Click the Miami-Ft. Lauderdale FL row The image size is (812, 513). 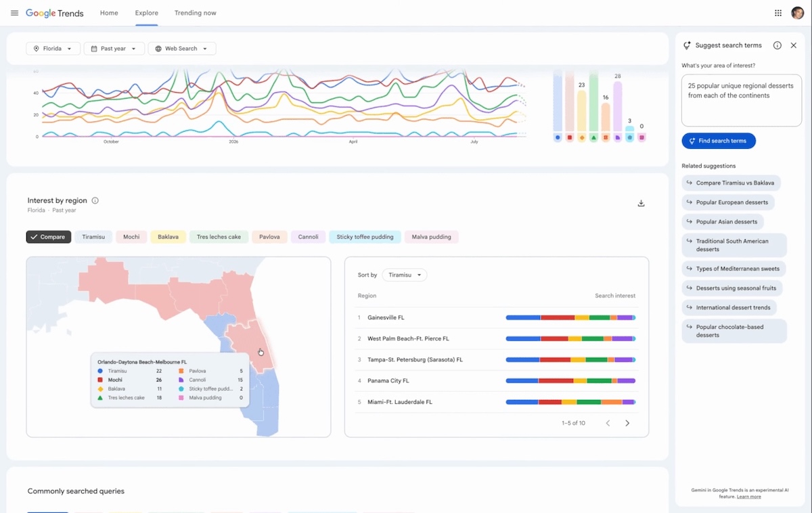pyautogui.click(x=497, y=402)
